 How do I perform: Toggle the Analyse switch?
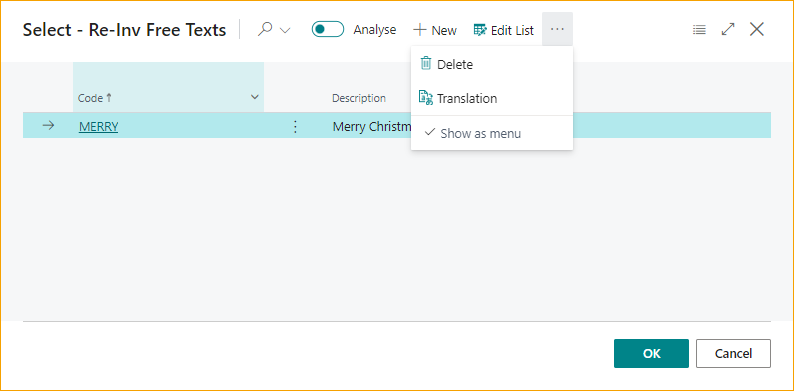tap(328, 30)
